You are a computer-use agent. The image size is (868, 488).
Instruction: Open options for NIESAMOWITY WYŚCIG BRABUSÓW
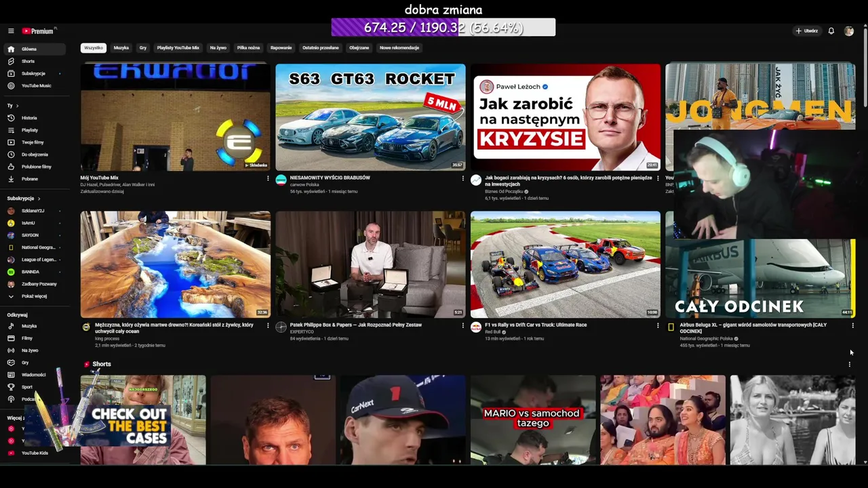coord(463,178)
